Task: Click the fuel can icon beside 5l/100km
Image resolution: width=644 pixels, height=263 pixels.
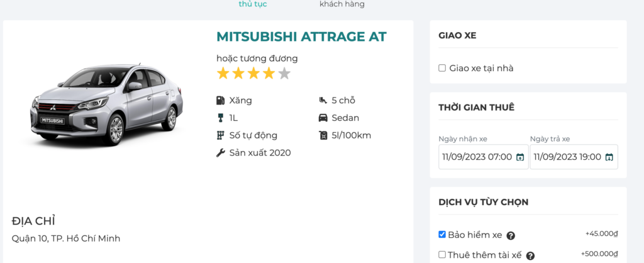Action: [323, 135]
